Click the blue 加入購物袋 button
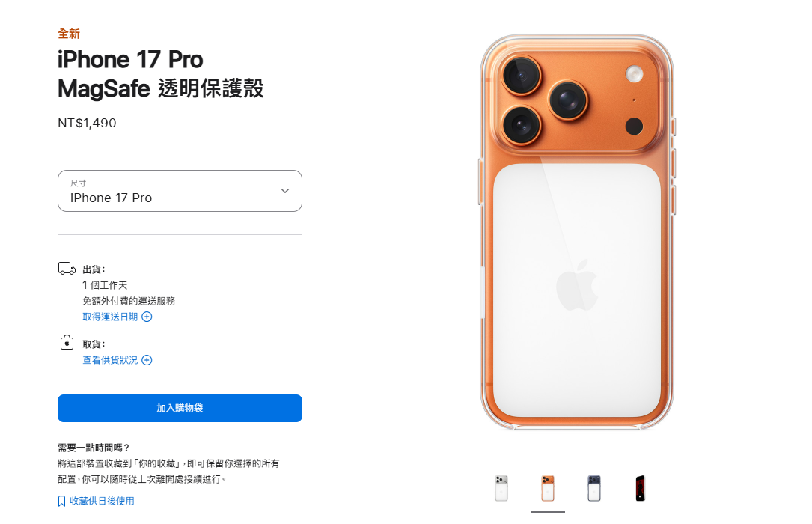812x524 pixels. [180, 408]
